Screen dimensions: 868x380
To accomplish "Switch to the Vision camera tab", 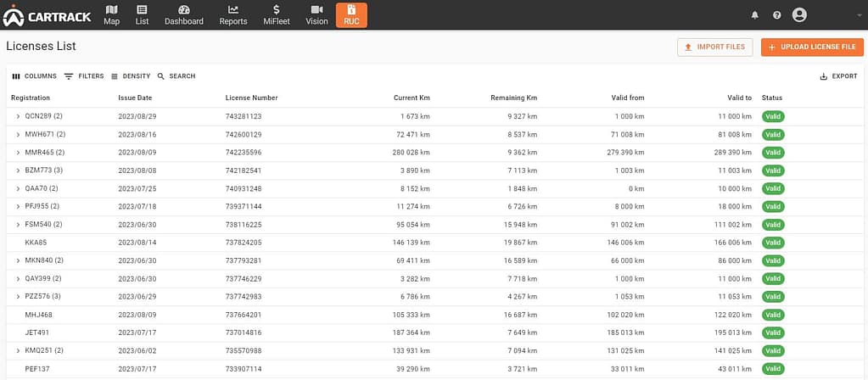I will pyautogui.click(x=316, y=14).
